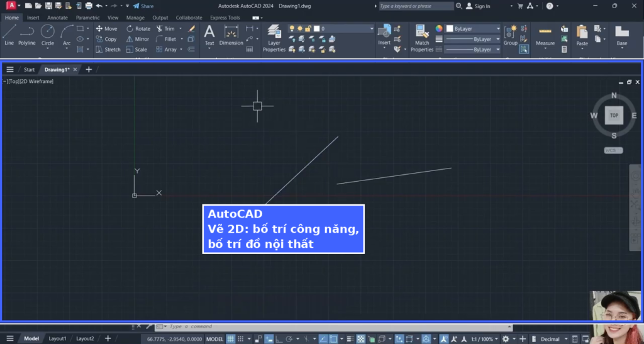Toggle lineweight display in status bar
The height and width of the screenshot is (344, 644).
click(x=350, y=339)
